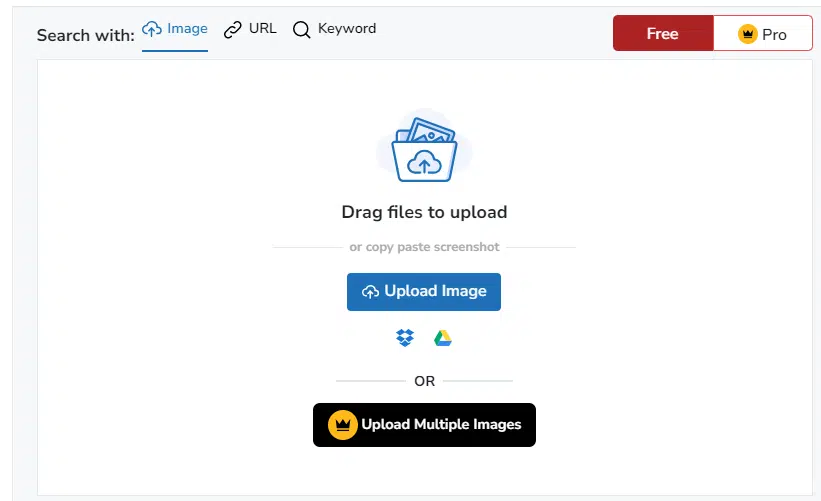
Task: Click the Google Drive icon
Action: click(443, 338)
